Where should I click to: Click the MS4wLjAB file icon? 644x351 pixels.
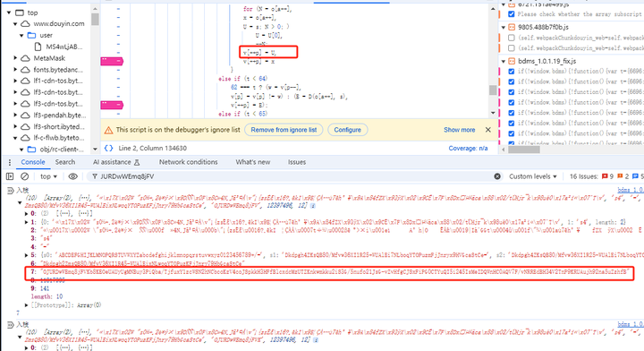[38, 47]
